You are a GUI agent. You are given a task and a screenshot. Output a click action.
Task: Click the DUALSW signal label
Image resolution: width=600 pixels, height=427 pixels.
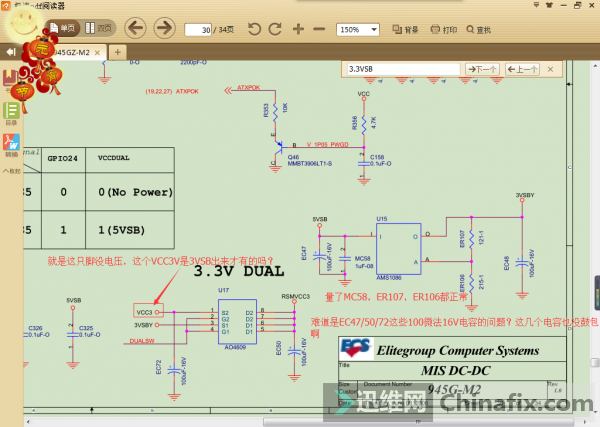142,341
